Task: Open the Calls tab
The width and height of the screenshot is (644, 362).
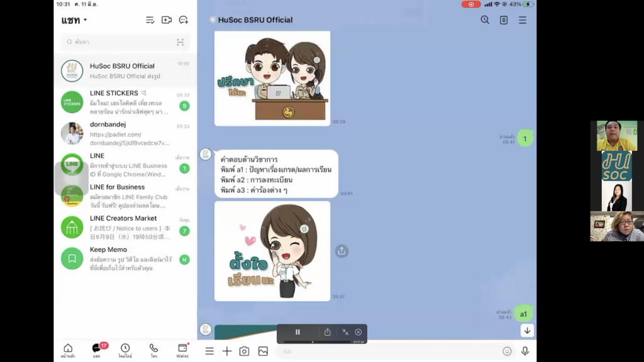Action: click(153, 351)
